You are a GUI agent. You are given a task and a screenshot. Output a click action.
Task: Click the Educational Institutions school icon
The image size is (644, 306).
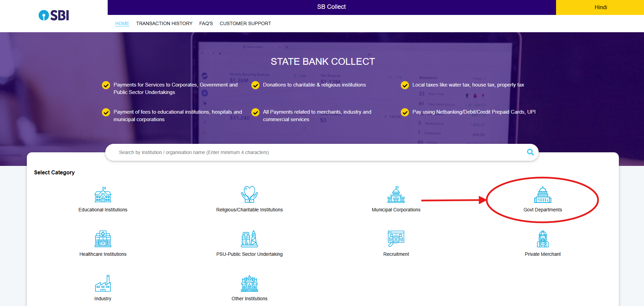[x=103, y=194]
